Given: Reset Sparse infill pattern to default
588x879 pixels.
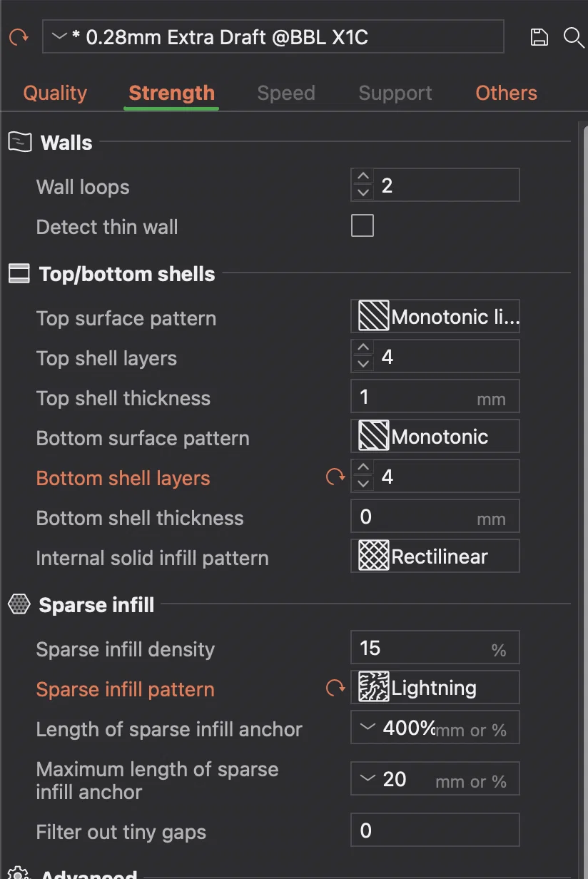Looking at the screenshot, I should click(335, 689).
